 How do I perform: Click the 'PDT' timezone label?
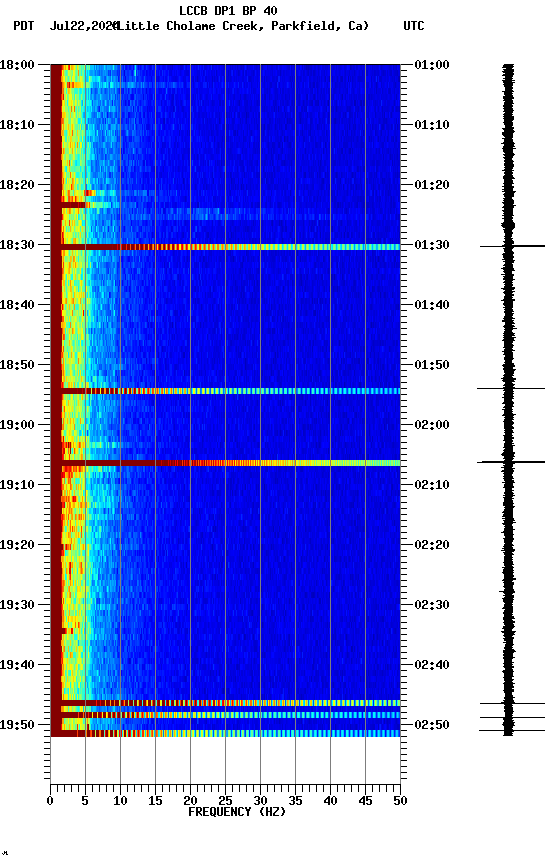24,26
